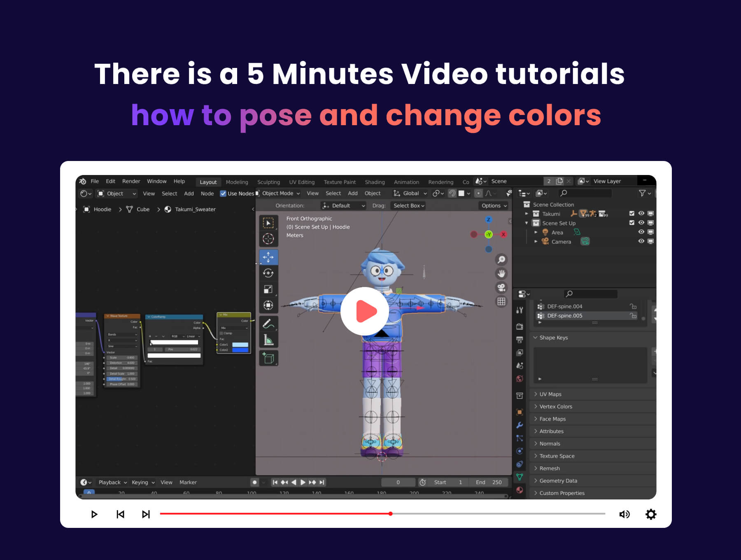This screenshot has height=560, width=741.
Task: Open the Select Box drag dropdown
Action: [408, 205]
